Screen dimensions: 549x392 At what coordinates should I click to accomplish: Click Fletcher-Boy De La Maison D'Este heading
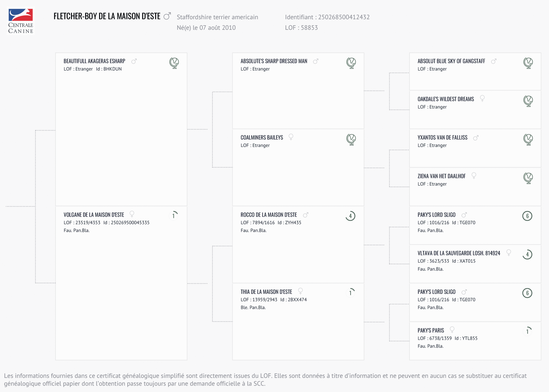pos(107,16)
